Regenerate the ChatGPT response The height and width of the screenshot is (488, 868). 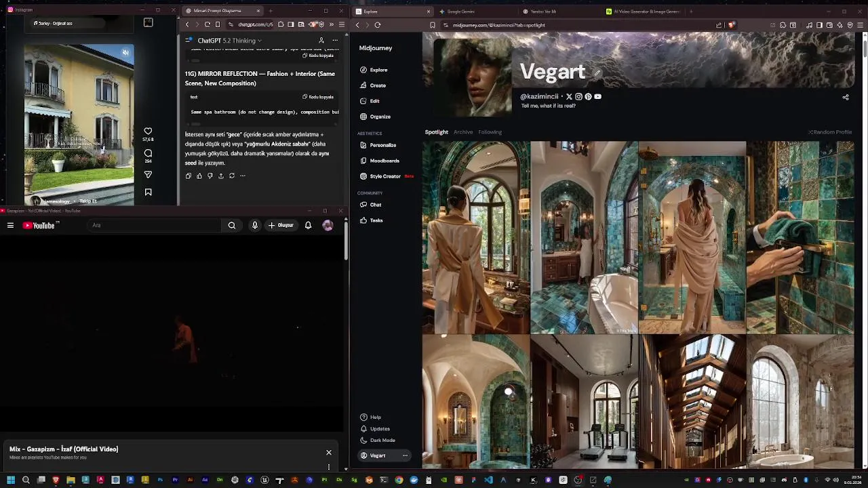click(232, 176)
